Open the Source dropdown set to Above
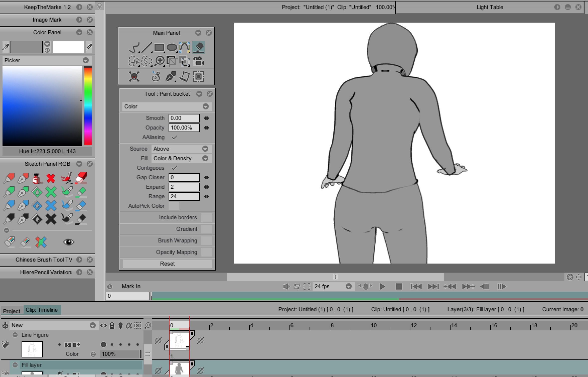588x377 pixels. pos(181,149)
